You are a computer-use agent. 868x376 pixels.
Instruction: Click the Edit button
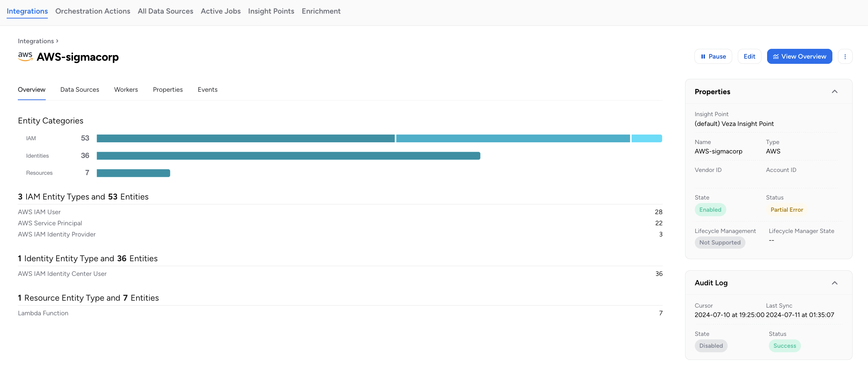749,57
